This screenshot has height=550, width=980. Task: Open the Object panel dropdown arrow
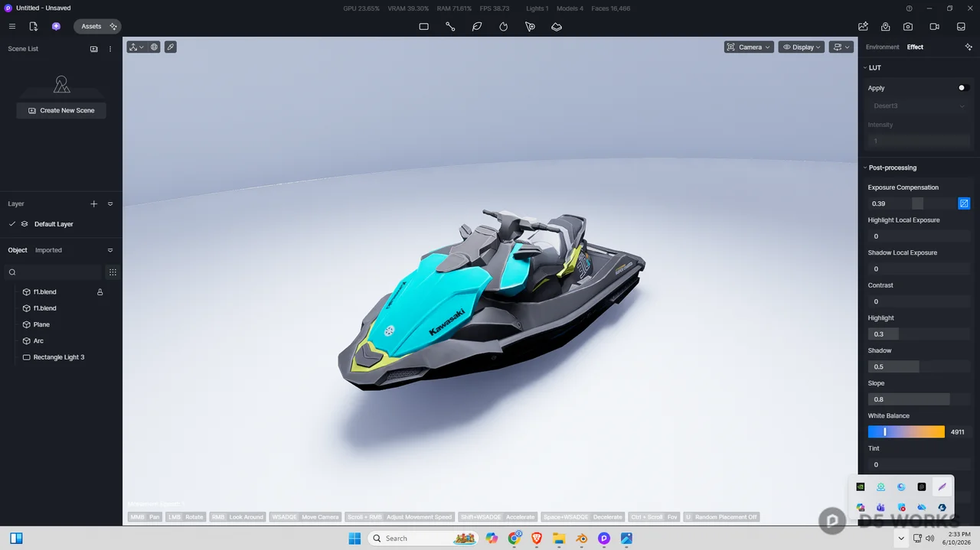click(110, 250)
